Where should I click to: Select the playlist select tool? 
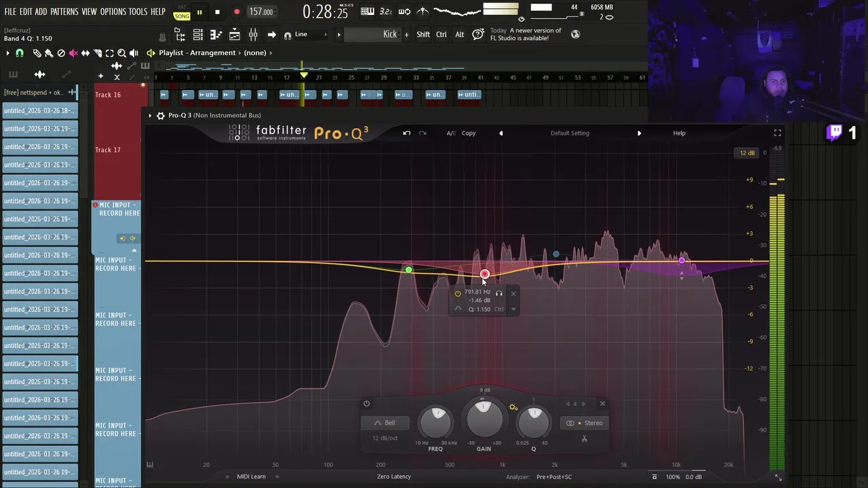coord(109,53)
